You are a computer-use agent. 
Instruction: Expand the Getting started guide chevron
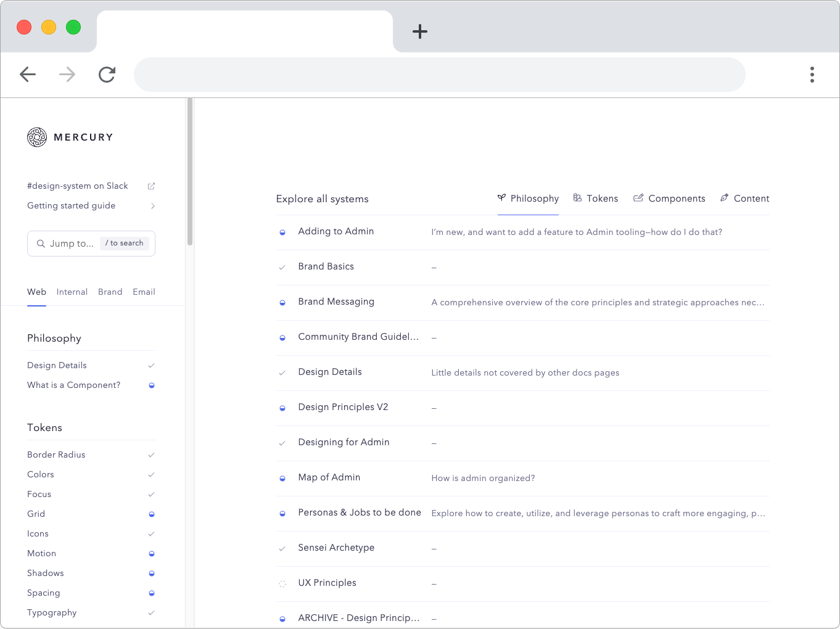[152, 205]
